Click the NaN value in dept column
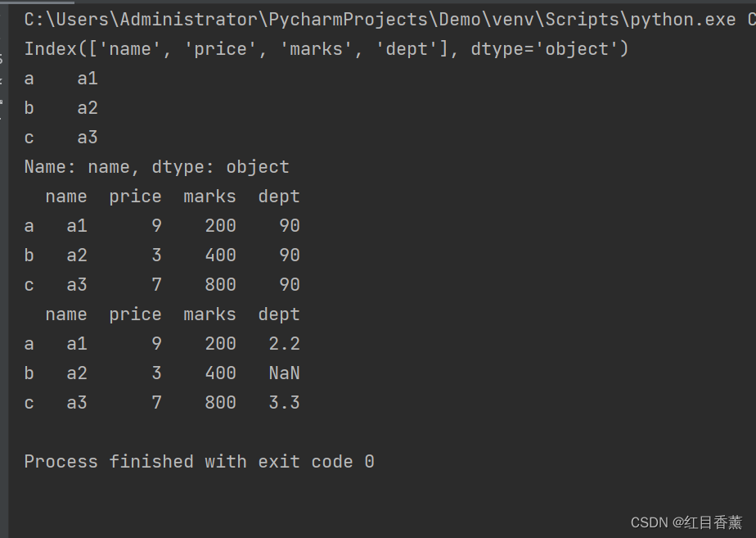This screenshot has width=756, height=538. [x=284, y=373]
